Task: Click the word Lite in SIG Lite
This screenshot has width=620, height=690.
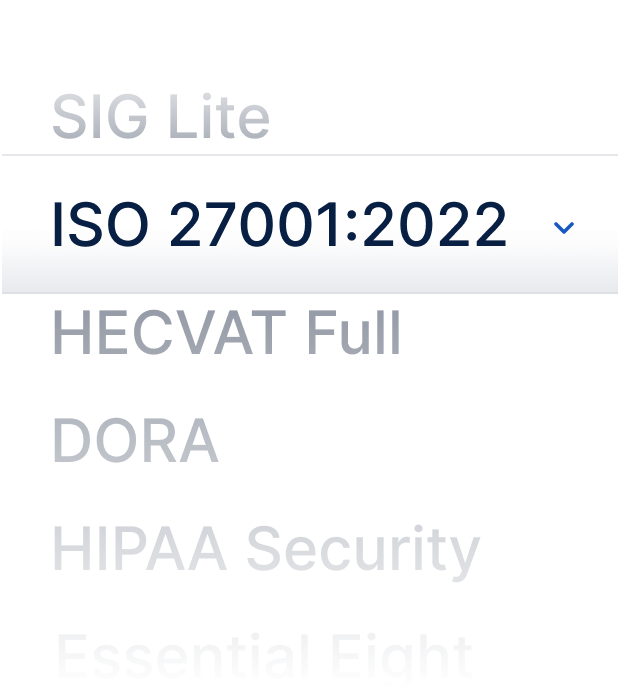Action: coord(219,117)
